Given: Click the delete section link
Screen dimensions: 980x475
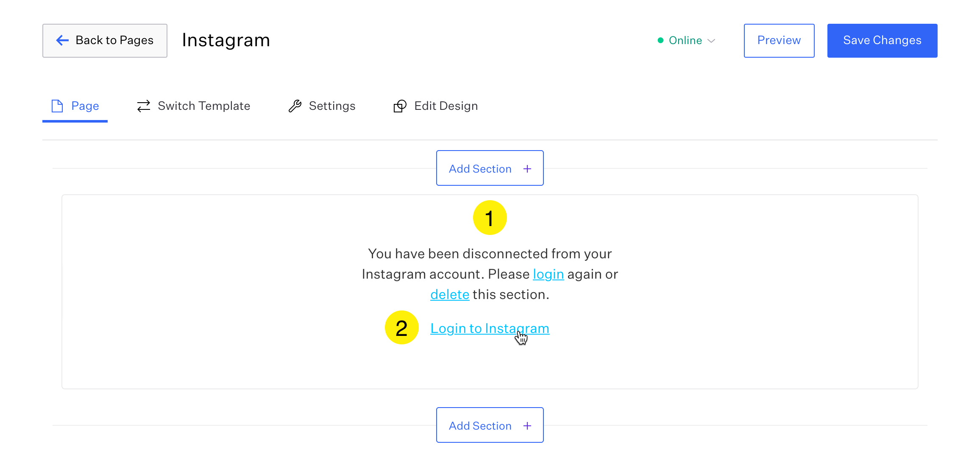Looking at the screenshot, I should [x=450, y=295].
